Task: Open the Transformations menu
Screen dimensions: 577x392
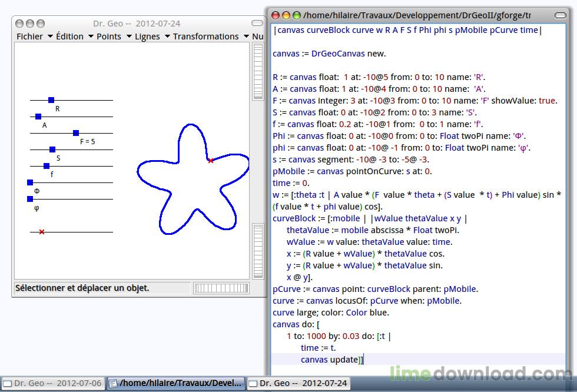Action: [x=205, y=36]
